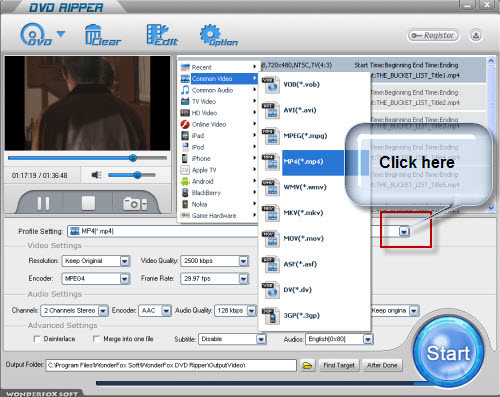Browse output folder with the folder icon
This screenshot has width=500, height=397.
pos(307,366)
